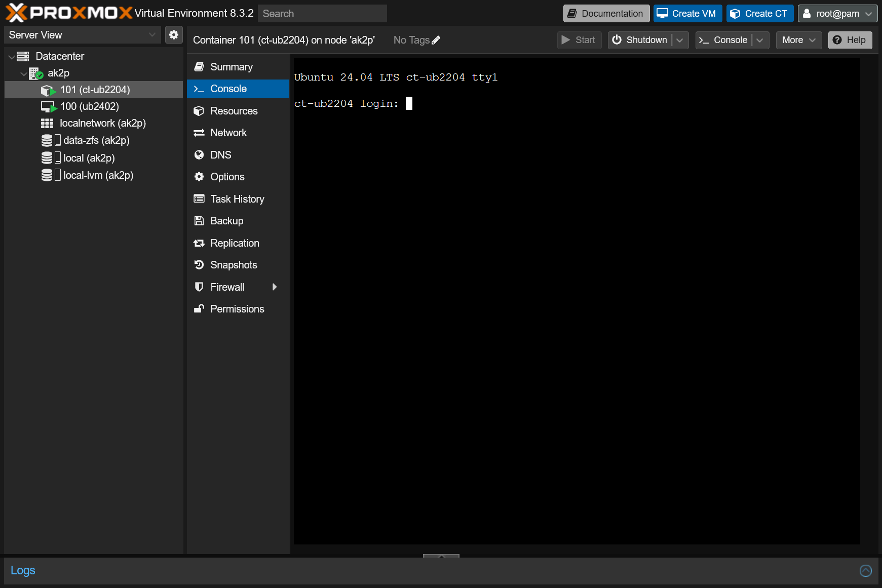Collapse the Datacenter tree node

[x=12, y=57]
